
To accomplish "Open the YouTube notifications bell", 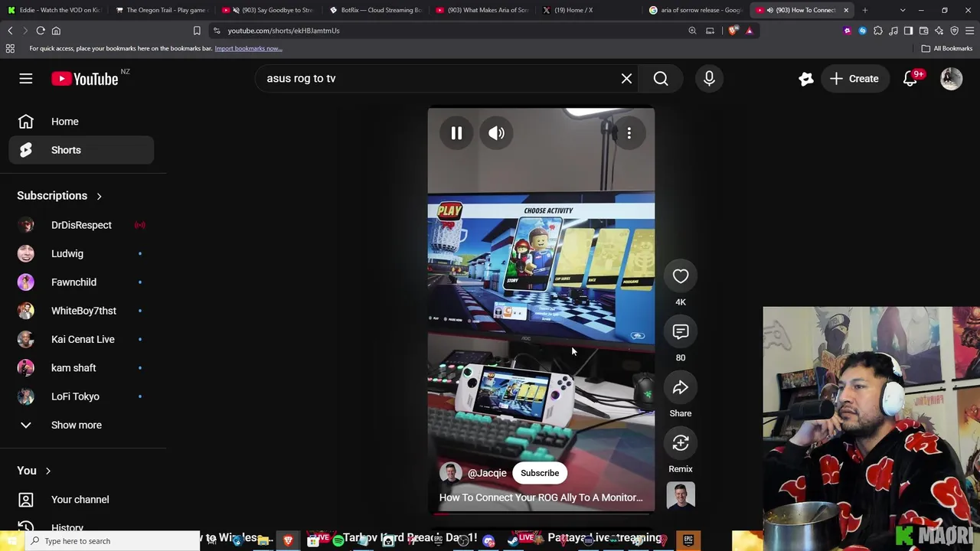I will coord(910,79).
